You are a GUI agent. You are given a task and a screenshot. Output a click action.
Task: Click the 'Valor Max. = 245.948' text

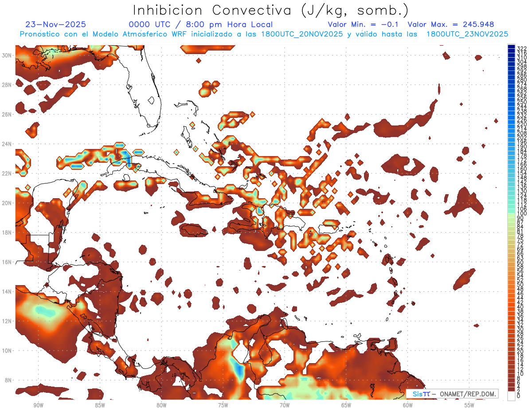[x=450, y=24]
